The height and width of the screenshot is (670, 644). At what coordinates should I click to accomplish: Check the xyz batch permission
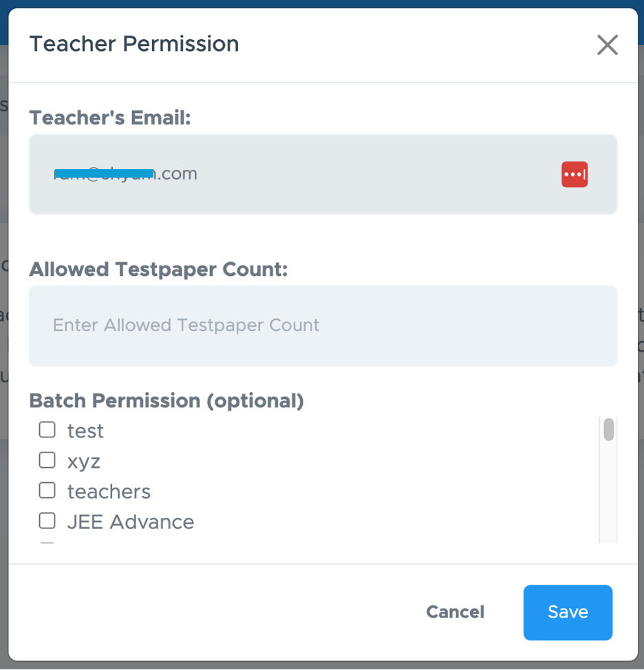click(x=47, y=460)
